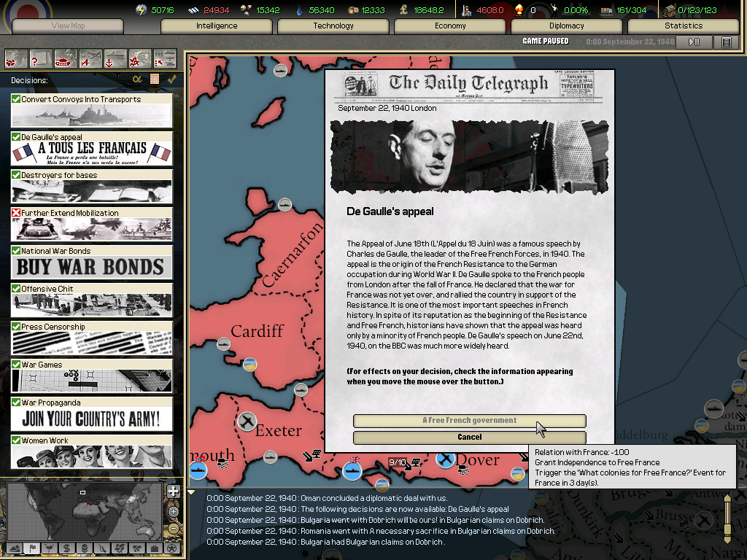The width and height of the screenshot is (747, 560).
Task: Zoom out with the minimap minus button
Action: [174, 529]
